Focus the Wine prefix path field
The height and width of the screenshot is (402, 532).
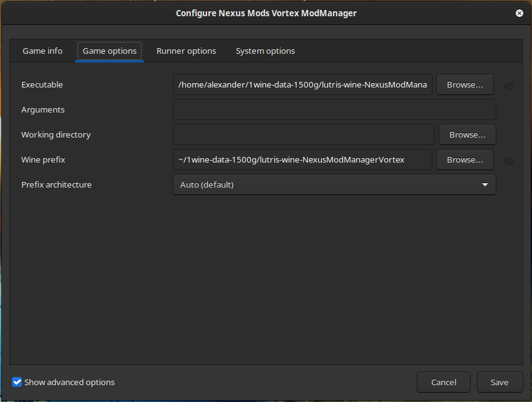302,159
